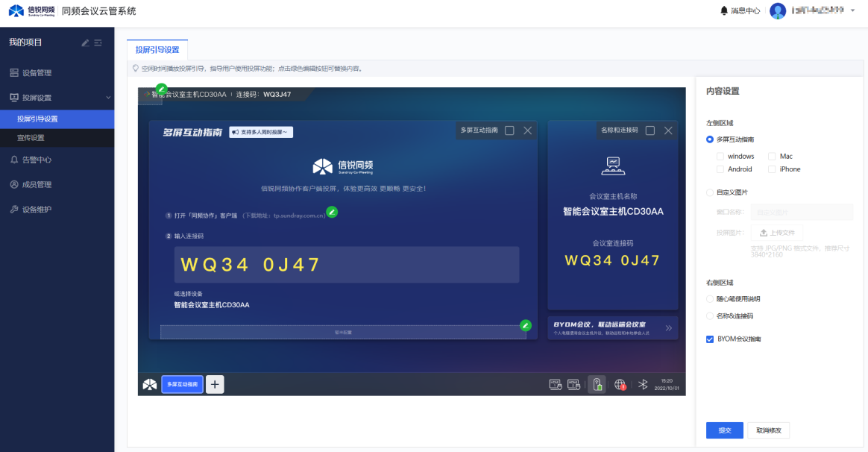Click the 设备维护 wrench icon in sidebar
This screenshot has height=452, width=868.
[x=14, y=210]
